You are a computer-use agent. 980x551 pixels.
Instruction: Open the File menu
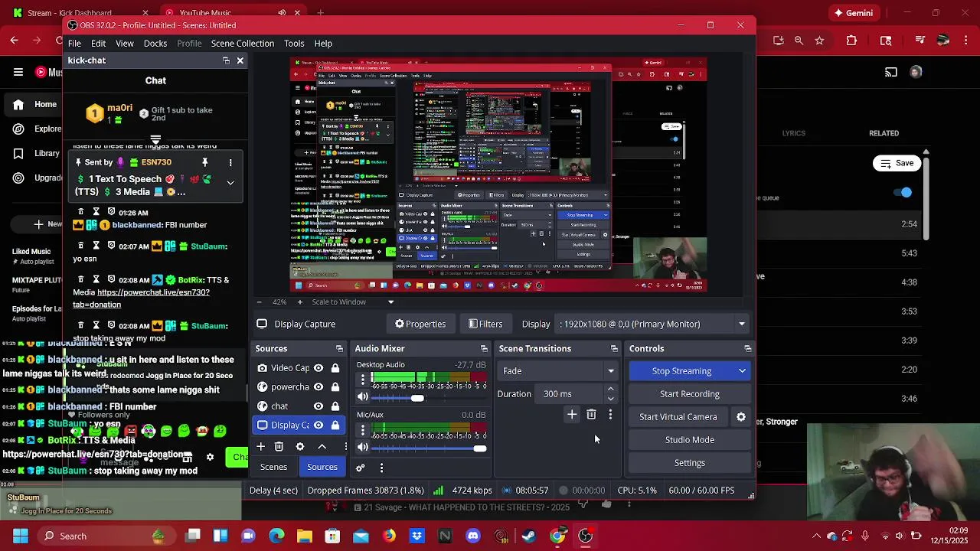point(74,44)
